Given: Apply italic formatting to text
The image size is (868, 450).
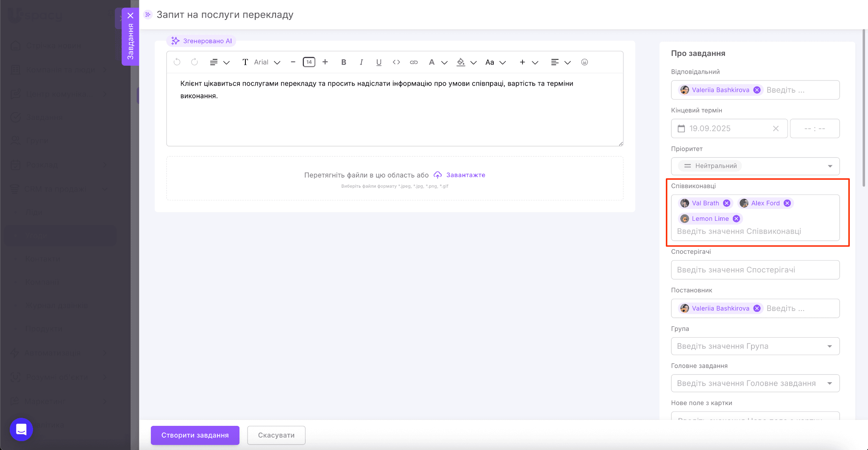Looking at the screenshot, I should (361, 62).
